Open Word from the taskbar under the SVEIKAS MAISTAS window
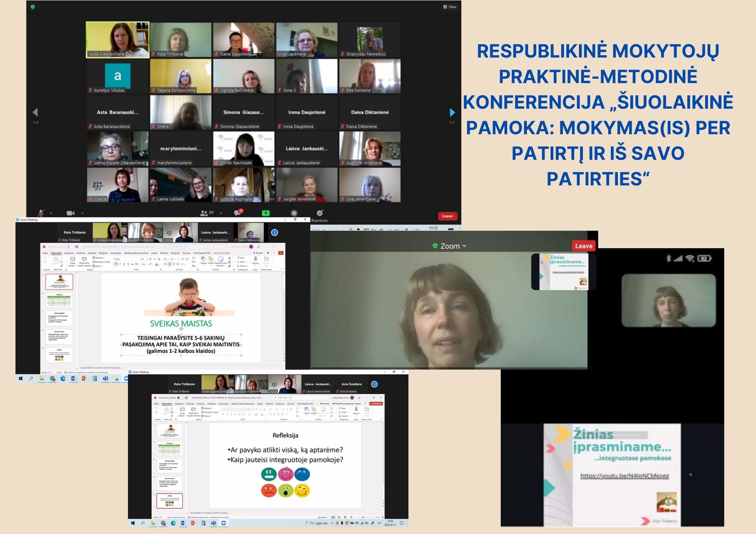 click(73, 379)
